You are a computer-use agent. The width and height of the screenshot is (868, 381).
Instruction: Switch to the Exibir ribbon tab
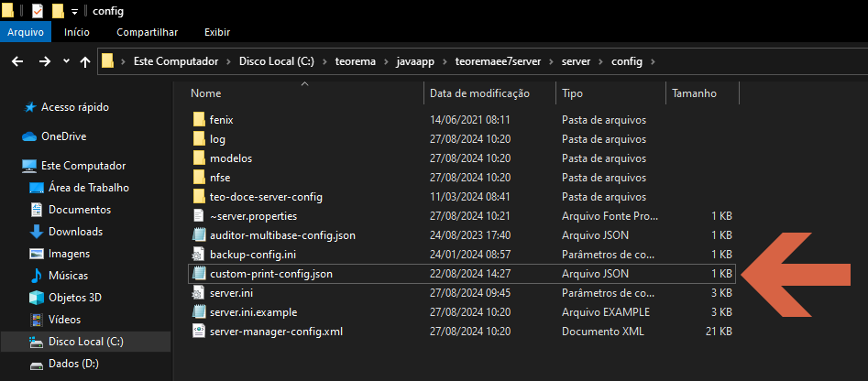tap(217, 32)
